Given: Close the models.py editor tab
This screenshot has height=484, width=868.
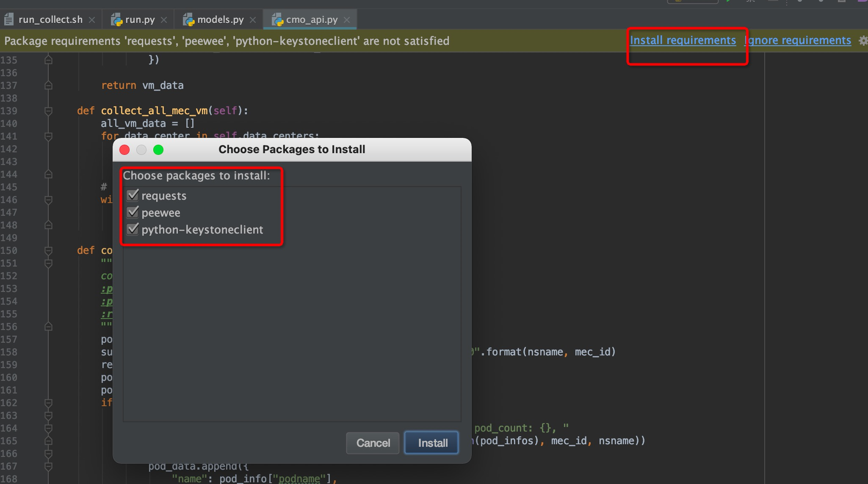Looking at the screenshot, I should 253,20.
